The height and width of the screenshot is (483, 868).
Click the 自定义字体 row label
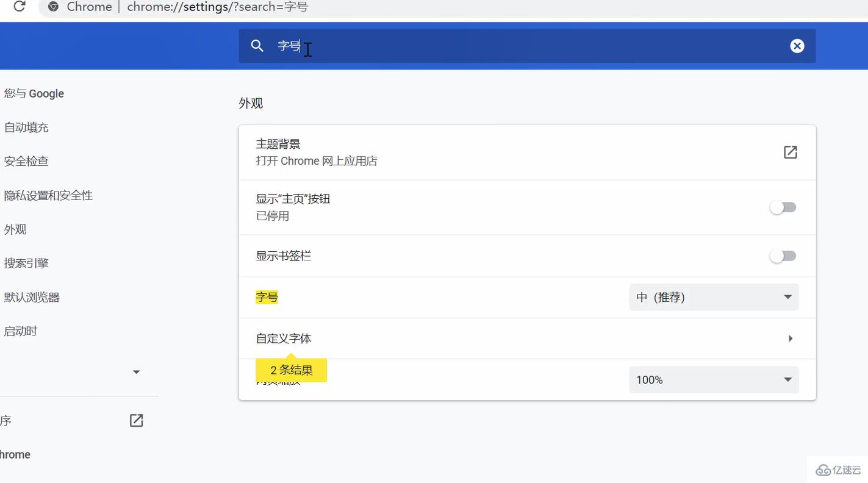(284, 338)
